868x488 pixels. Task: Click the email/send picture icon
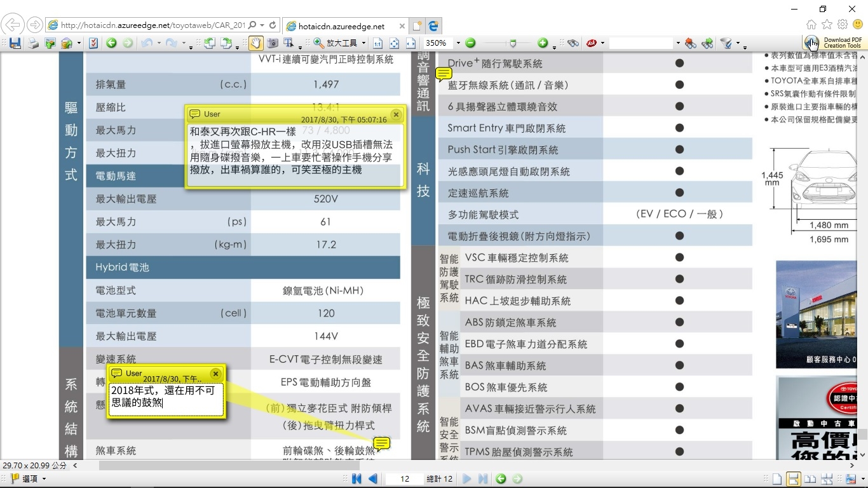pyautogui.click(x=50, y=43)
